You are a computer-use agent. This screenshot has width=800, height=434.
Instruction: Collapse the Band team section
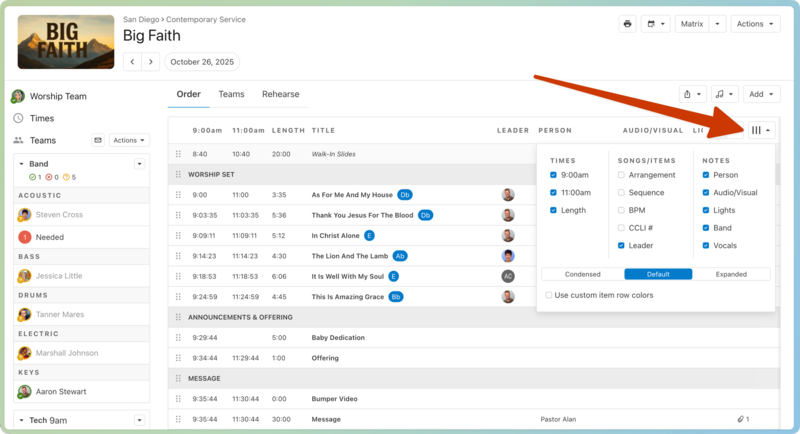[x=22, y=164]
